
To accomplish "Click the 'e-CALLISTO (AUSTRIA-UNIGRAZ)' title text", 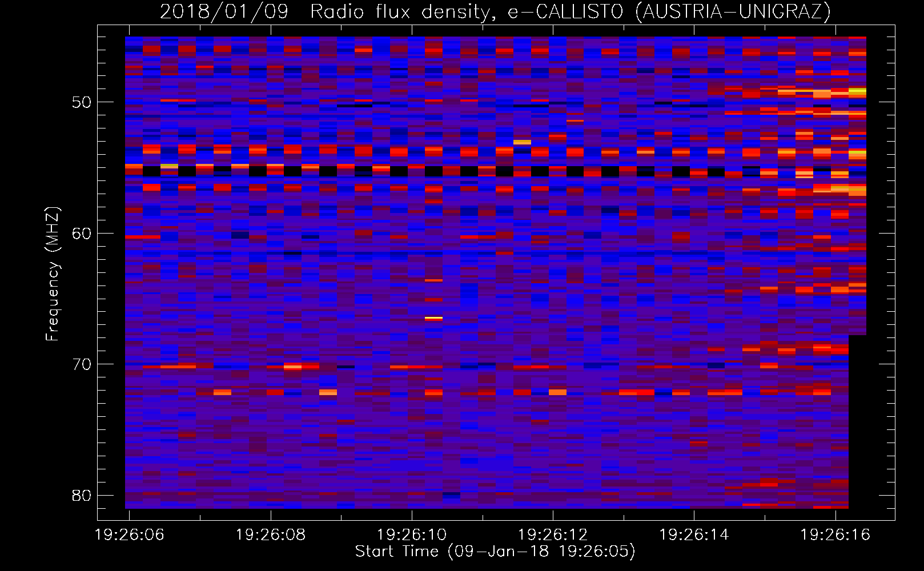I will (669, 12).
